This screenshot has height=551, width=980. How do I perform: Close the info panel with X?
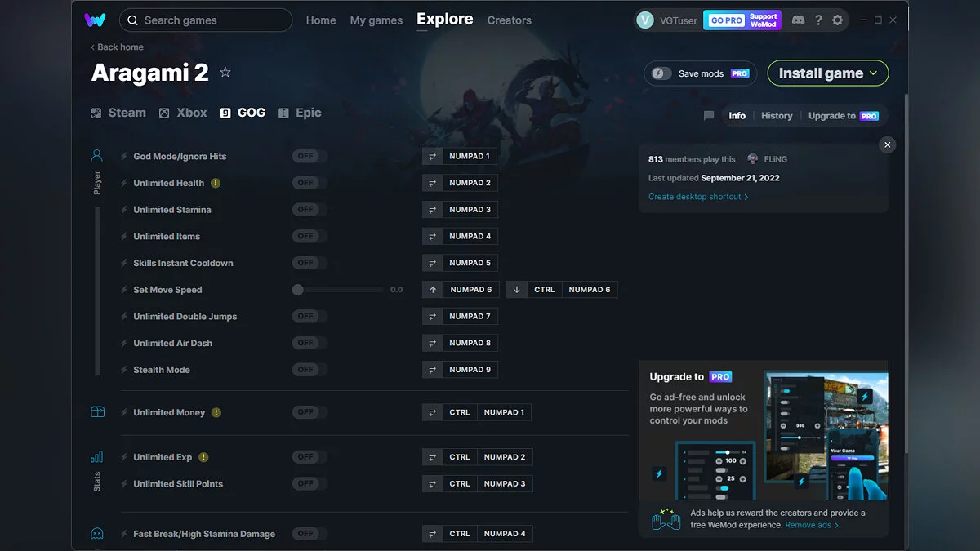(x=888, y=144)
